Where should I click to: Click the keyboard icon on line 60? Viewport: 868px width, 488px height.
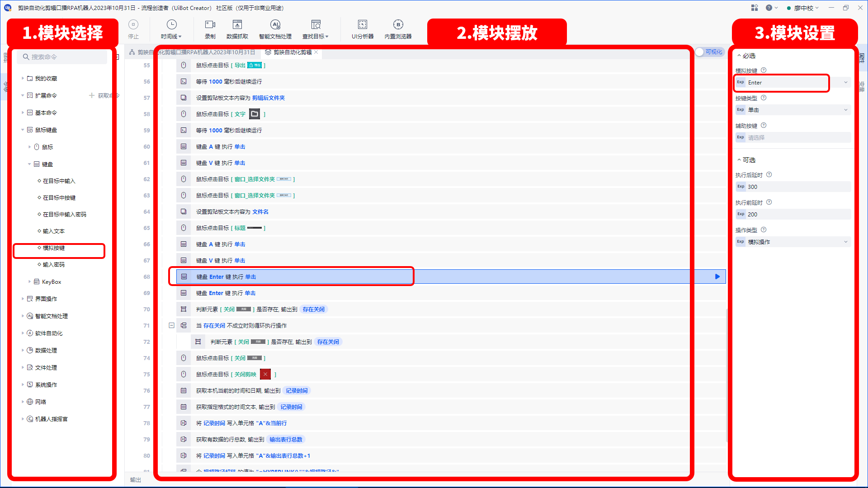184,147
